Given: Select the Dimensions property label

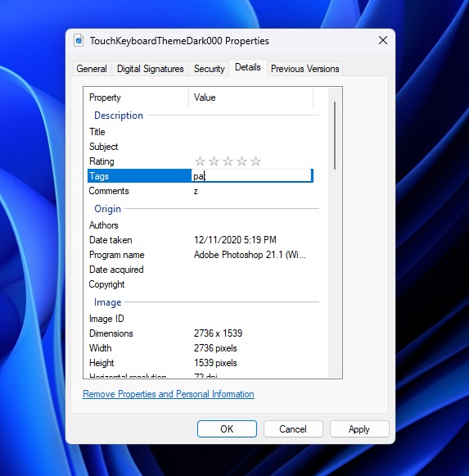Looking at the screenshot, I should pyautogui.click(x=111, y=333).
